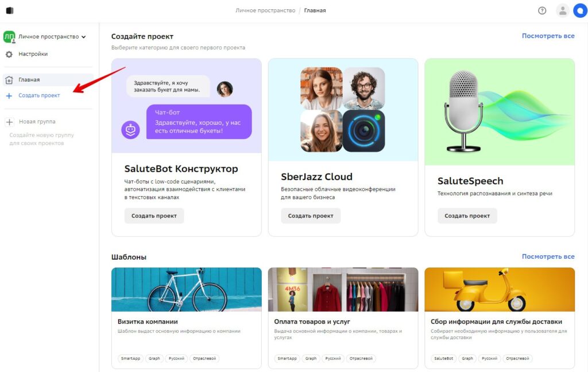Create a SaluteBot Конструктор project

[x=154, y=216]
